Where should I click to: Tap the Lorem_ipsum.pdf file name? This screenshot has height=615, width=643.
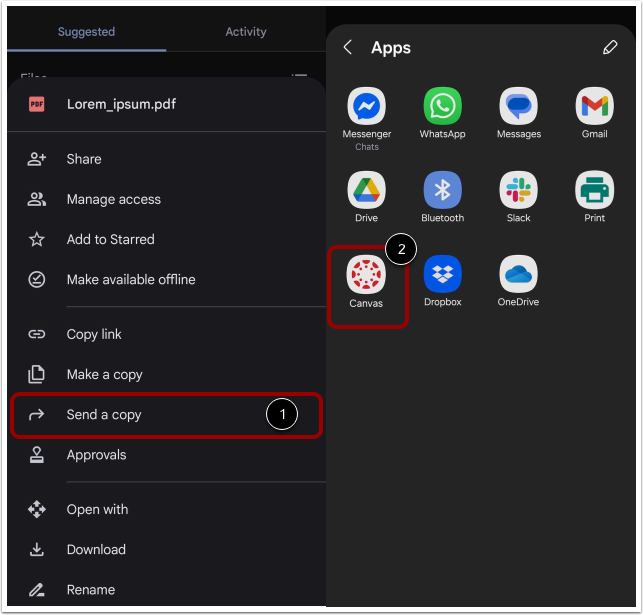[x=121, y=105]
